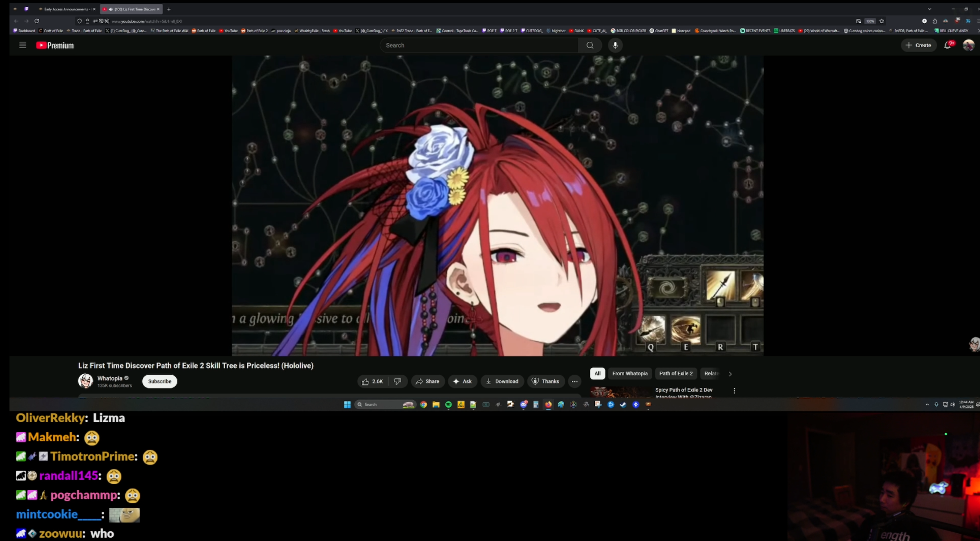Expand the list all tabs chevron

(x=930, y=9)
